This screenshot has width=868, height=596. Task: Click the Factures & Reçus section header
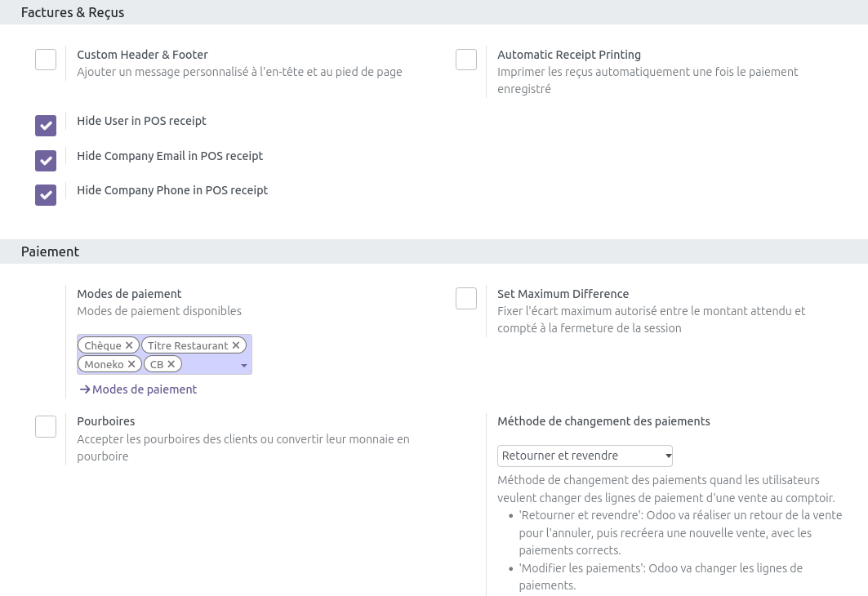pos(73,12)
